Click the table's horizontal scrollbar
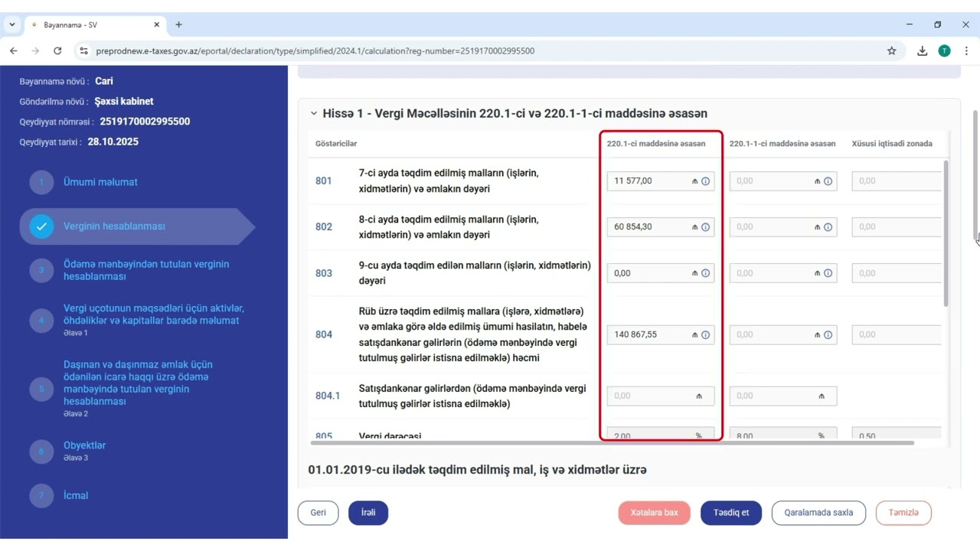Viewport: 980px width, 551px height. [x=612, y=442]
